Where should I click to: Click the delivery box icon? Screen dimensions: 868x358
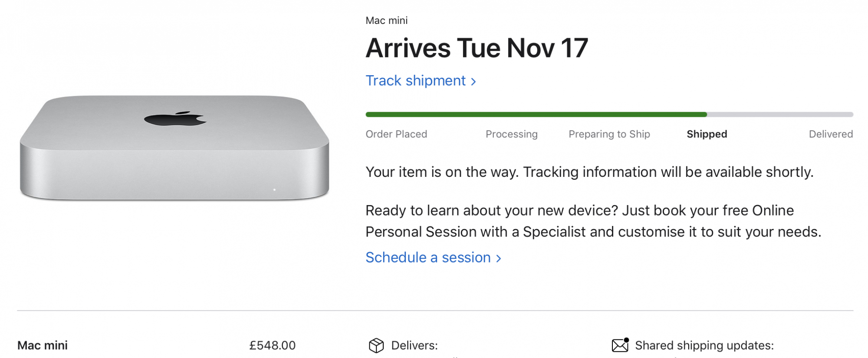point(376,346)
